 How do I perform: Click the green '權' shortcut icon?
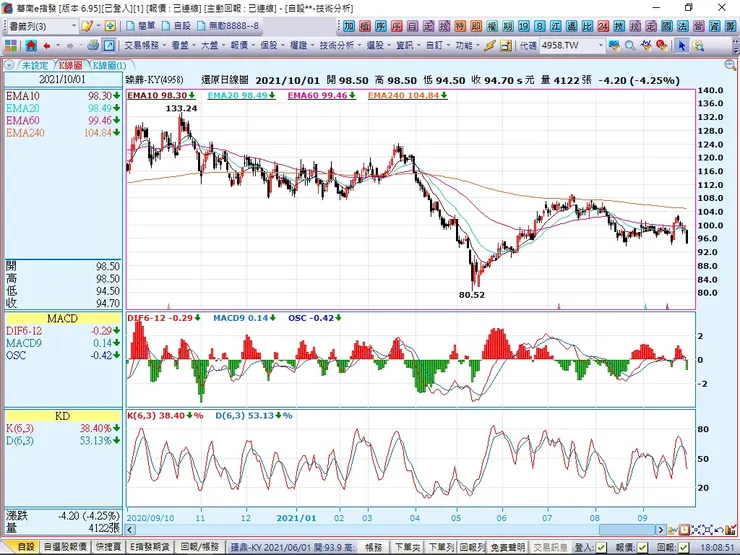[x=492, y=26]
